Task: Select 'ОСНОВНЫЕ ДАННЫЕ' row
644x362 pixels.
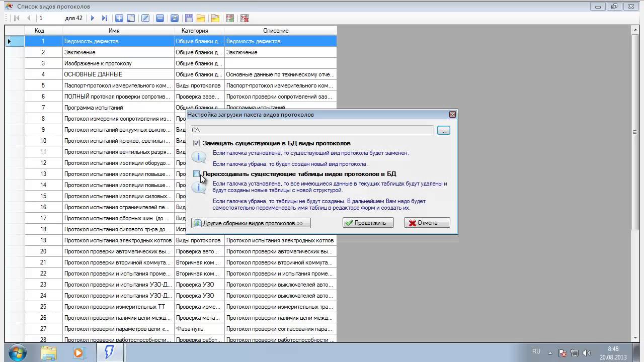Action: pyautogui.click(x=118, y=74)
